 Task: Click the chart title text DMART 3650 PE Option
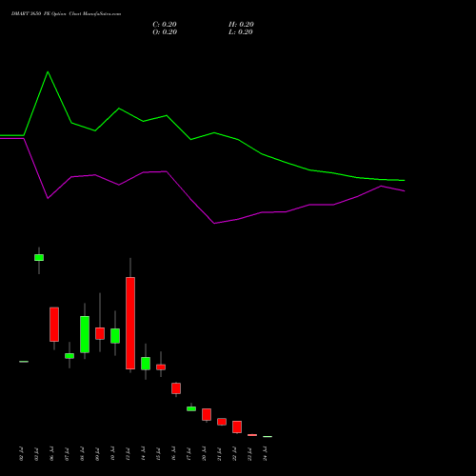[39, 14]
